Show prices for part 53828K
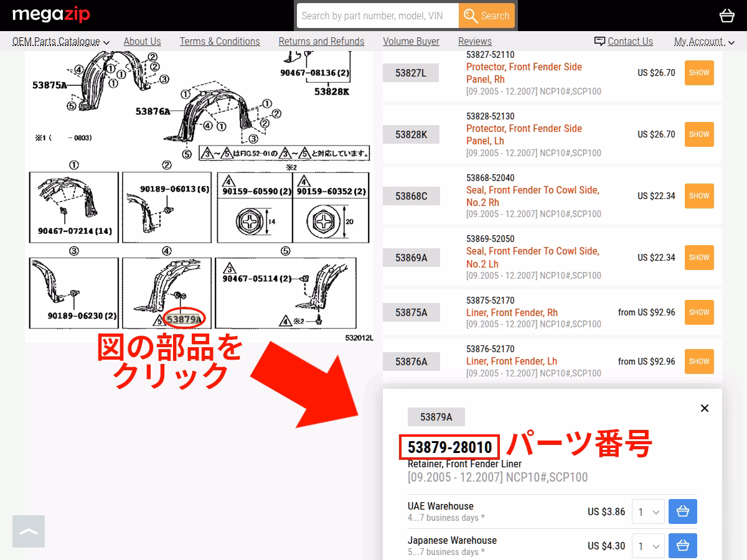Image resolution: width=747 pixels, height=560 pixels. coord(699,134)
